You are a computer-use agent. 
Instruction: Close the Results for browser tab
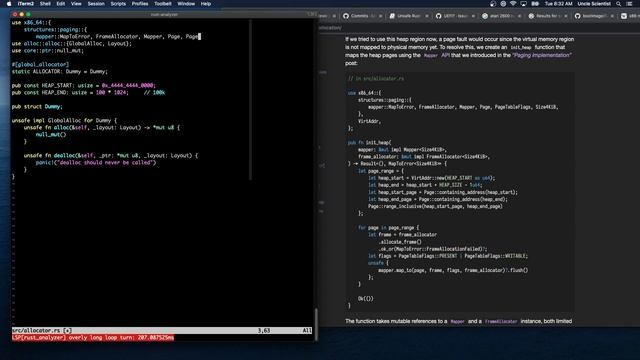point(566,16)
